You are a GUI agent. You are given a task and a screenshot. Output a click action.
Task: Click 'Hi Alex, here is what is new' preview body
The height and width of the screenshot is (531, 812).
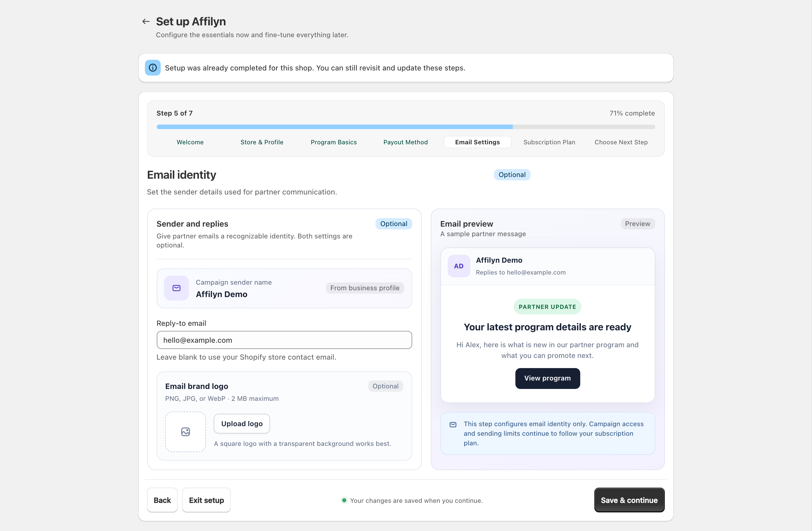[547, 350]
